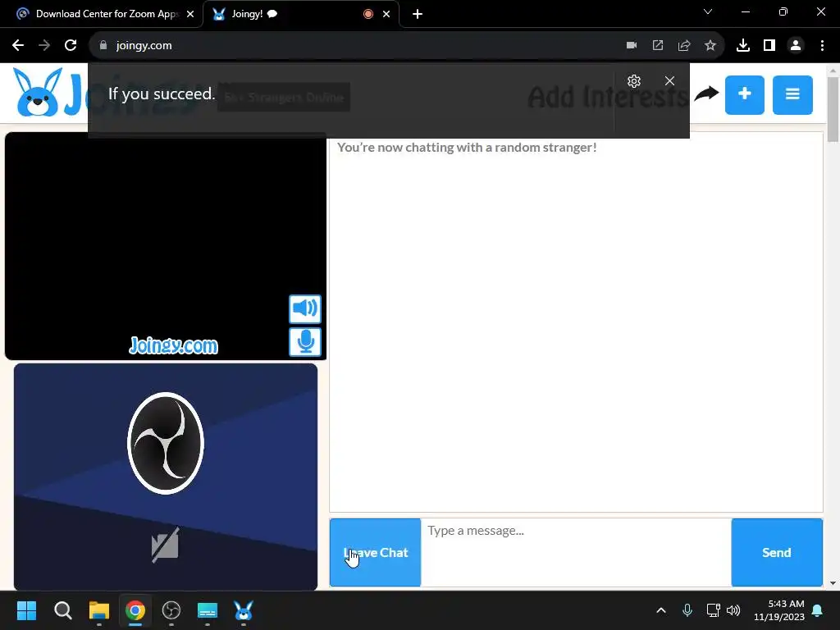The image size is (840, 630).
Task: Open network settings tray icon
Action: click(713, 610)
